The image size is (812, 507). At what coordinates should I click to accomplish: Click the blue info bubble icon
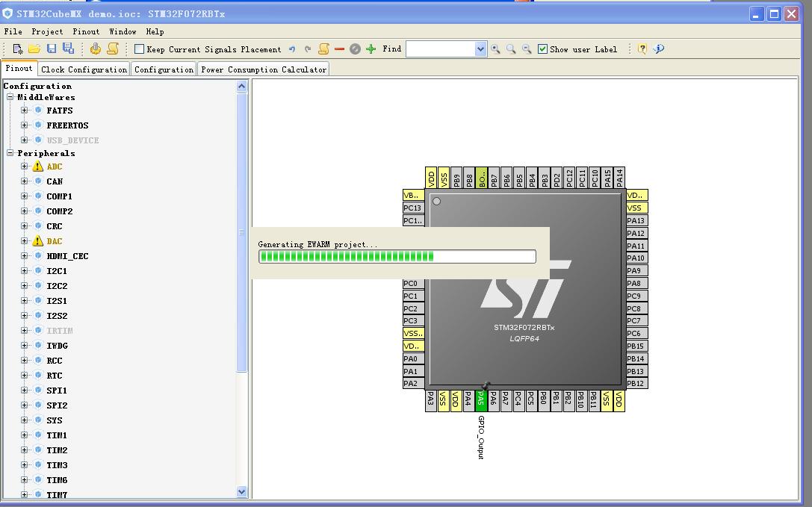659,49
